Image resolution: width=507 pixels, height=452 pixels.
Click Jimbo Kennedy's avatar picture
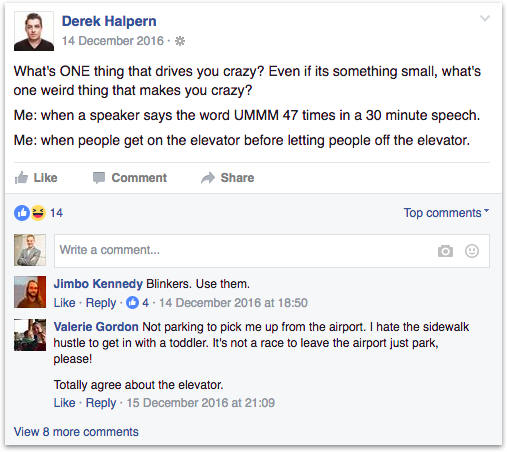tap(30, 292)
